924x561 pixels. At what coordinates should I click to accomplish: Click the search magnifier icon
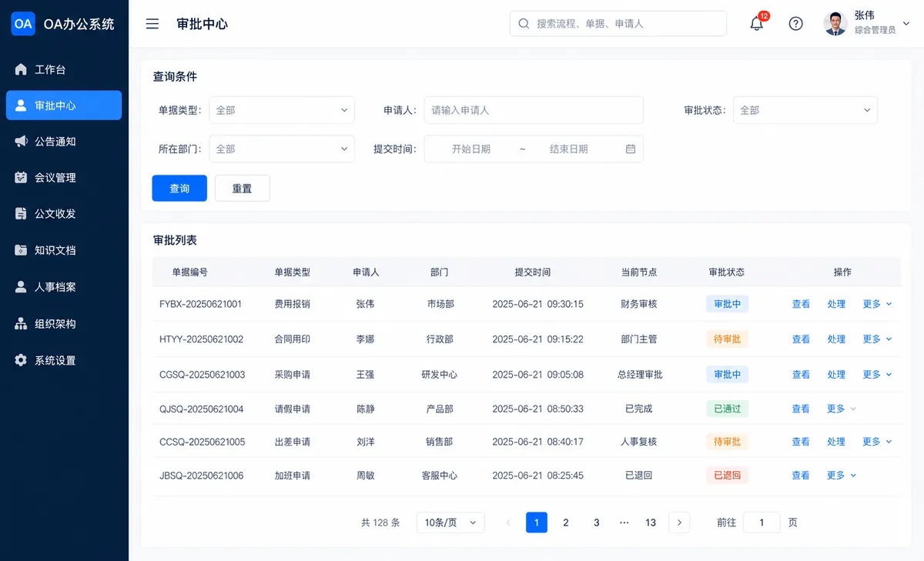tap(524, 23)
